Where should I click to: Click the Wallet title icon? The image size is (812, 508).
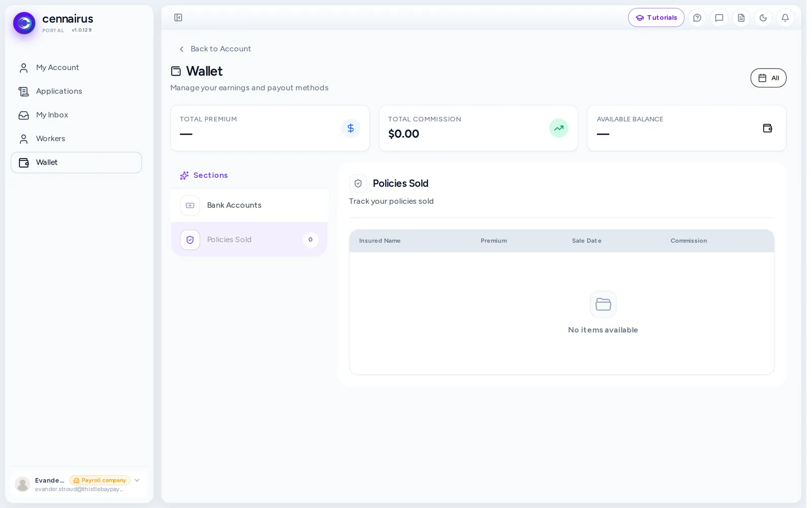coord(176,71)
